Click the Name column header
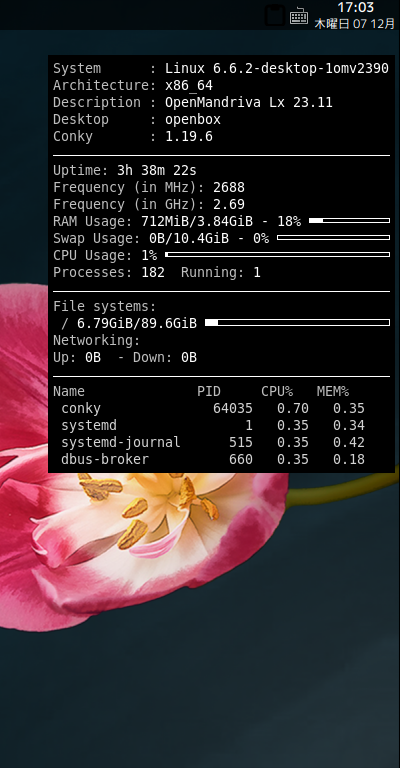400x768 pixels. point(69,391)
